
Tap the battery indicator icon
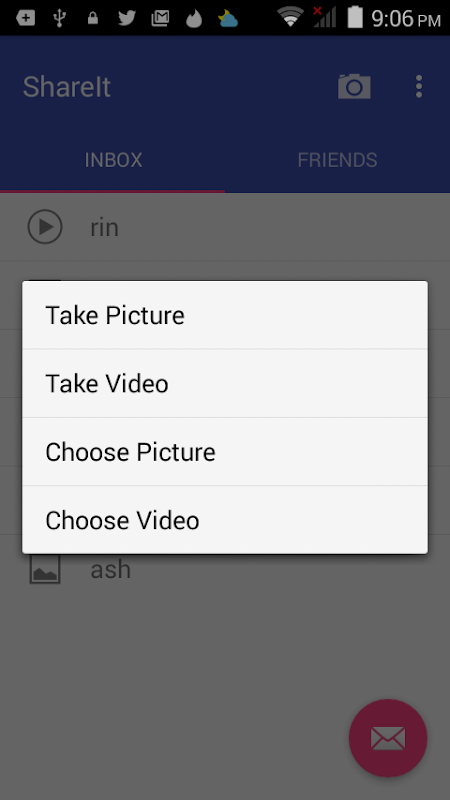355,17
